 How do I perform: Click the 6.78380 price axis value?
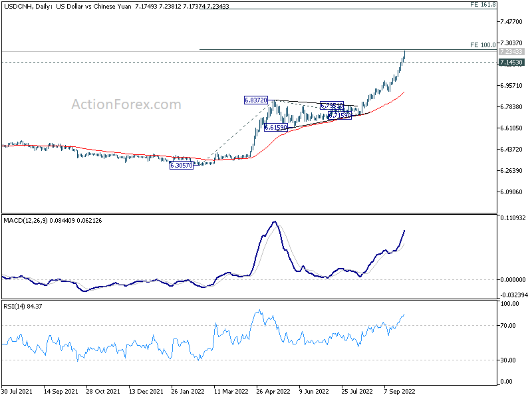point(511,107)
